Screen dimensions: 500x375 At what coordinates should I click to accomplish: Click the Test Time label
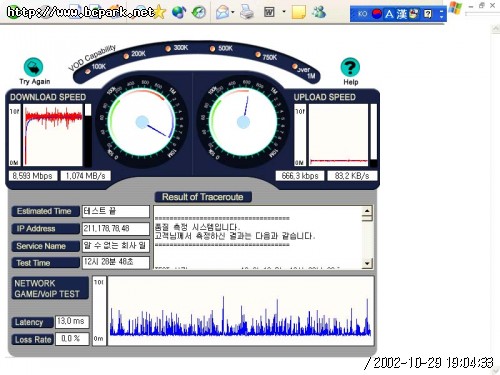tap(45, 263)
